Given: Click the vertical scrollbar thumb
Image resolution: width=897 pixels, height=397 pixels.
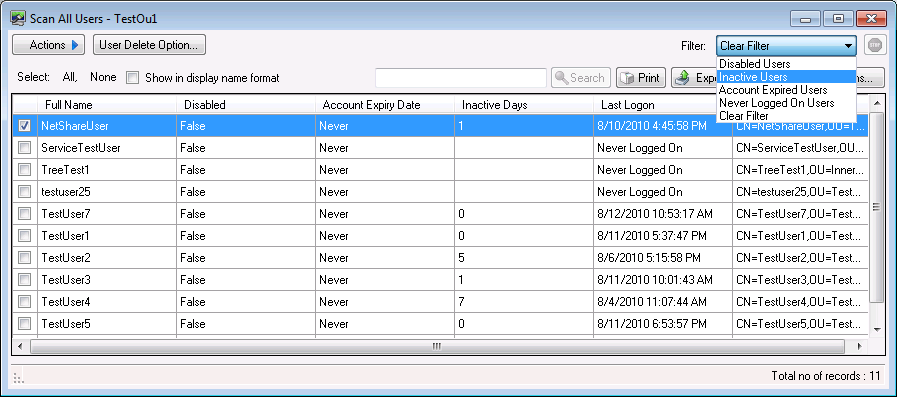Looking at the screenshot, I should (877, 207).
